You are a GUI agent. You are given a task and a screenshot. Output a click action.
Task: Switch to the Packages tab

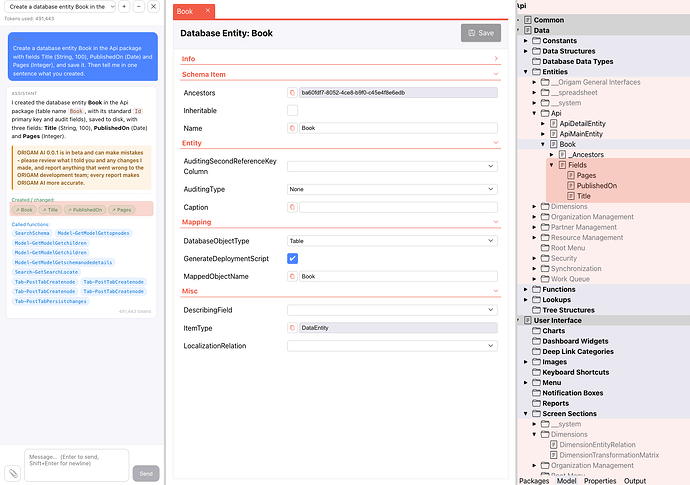[x=534, y=481]
